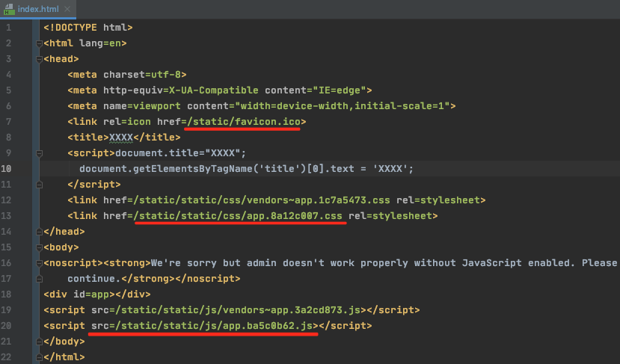The height and width of the screenshot is (364, 620).
Task: Click document.title="XXXX" on line 9
Action: pyautogui.click(x=177, y=153)
